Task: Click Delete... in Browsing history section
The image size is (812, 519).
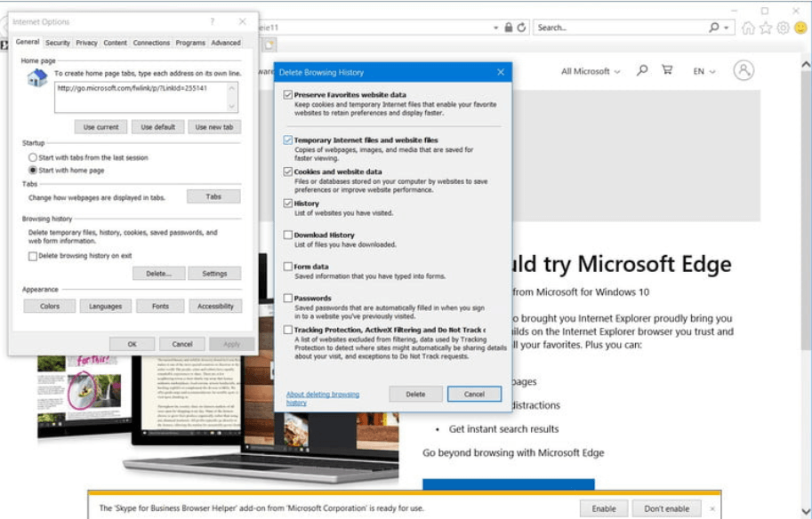Action: [158, 273]
